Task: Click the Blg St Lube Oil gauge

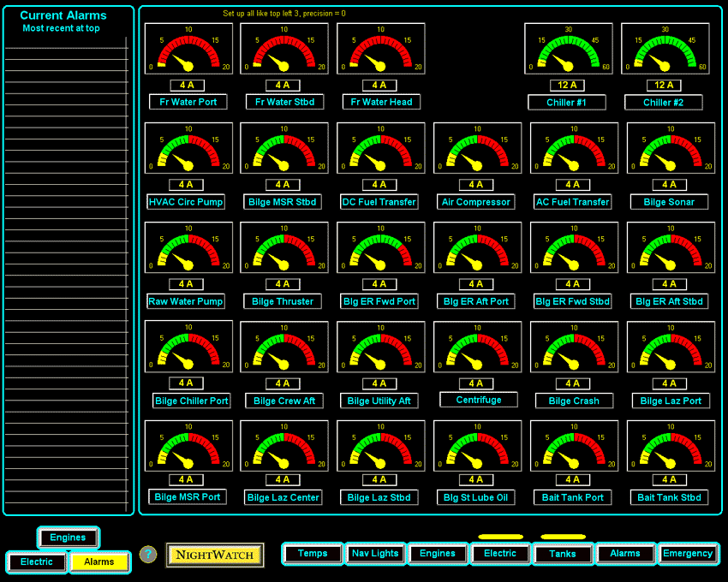Action: coord(477,445)
